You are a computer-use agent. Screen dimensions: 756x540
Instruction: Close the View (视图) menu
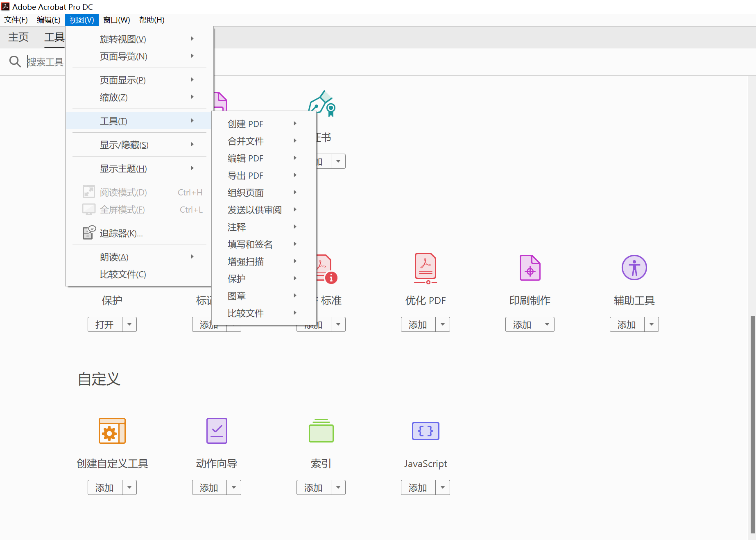coord(82,20)
